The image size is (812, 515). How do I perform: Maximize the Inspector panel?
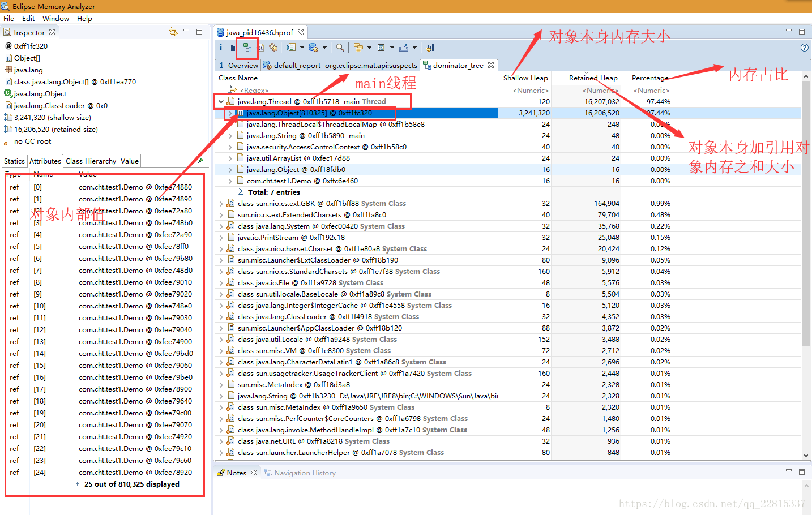199,32
